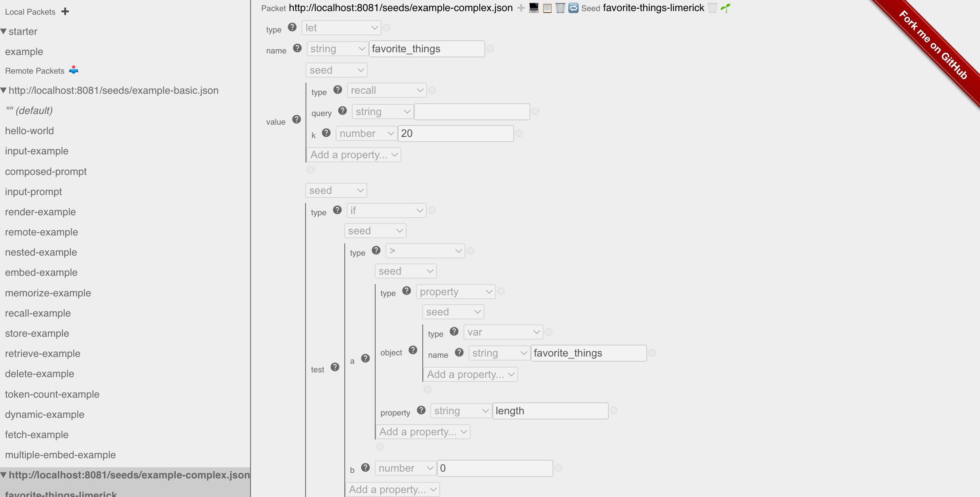Expand the http://localhost:8081/seeds/example-complex.json tree
The image size is (980, 497).
click(x=4, y=474)
